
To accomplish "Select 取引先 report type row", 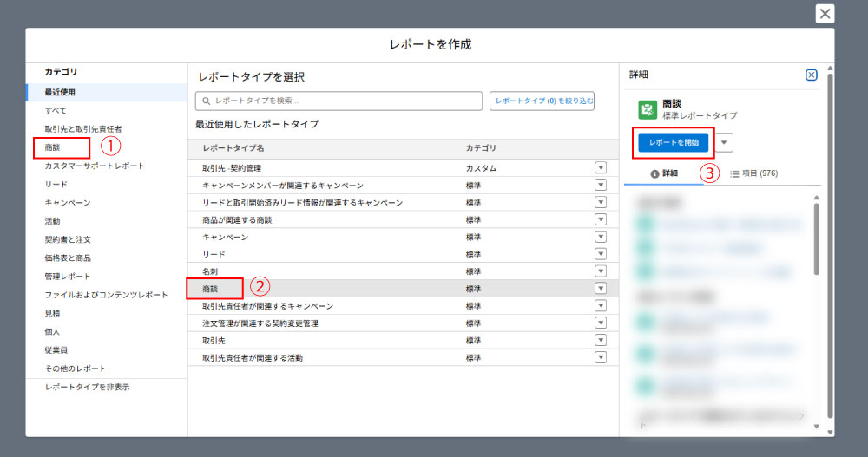I will point(403,340).
